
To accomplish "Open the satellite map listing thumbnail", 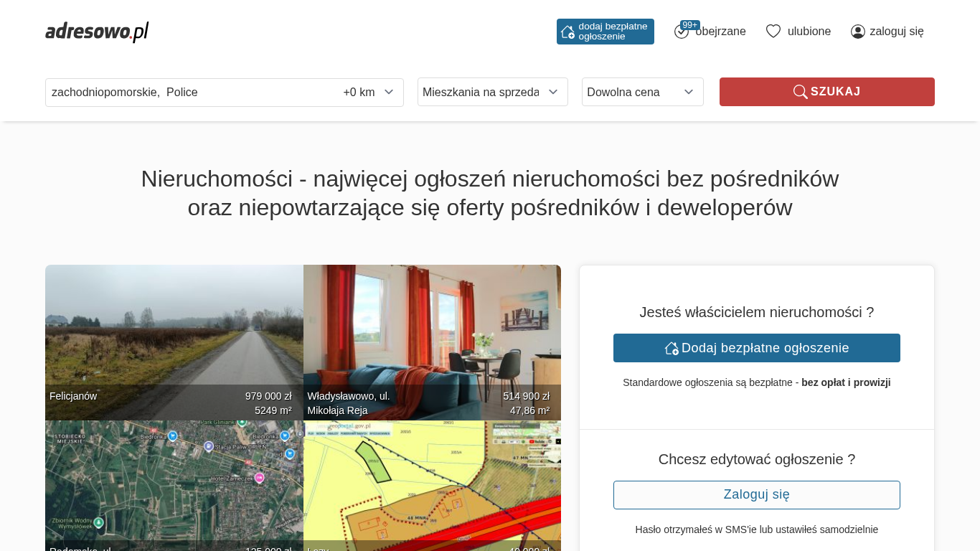I will pos(174,481).
